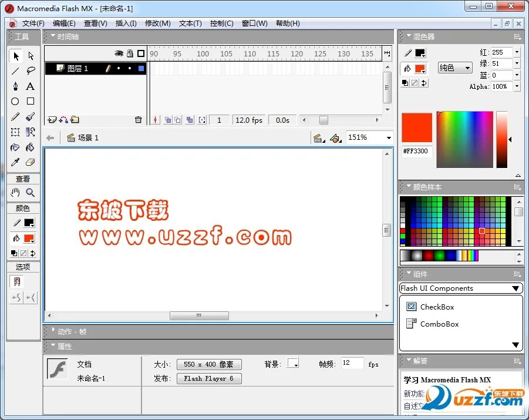Toggle lock dot for layer 图层 1
Viewport: 529px width, 420px height.
130,69
